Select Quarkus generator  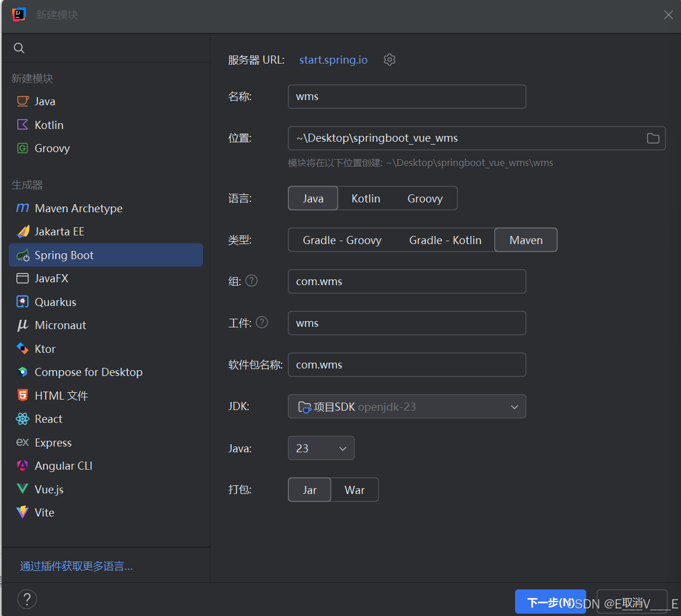(x=106, y=302)
